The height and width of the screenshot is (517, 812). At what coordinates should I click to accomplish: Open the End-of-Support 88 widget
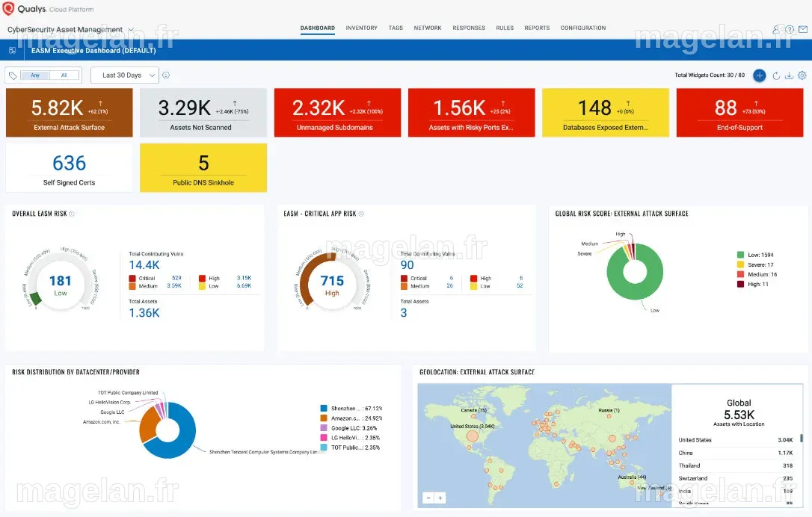pos(739,113)
